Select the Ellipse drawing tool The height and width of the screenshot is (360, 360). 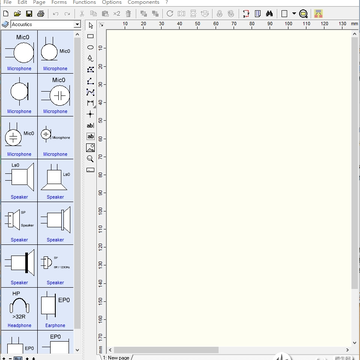click(90, 47)
